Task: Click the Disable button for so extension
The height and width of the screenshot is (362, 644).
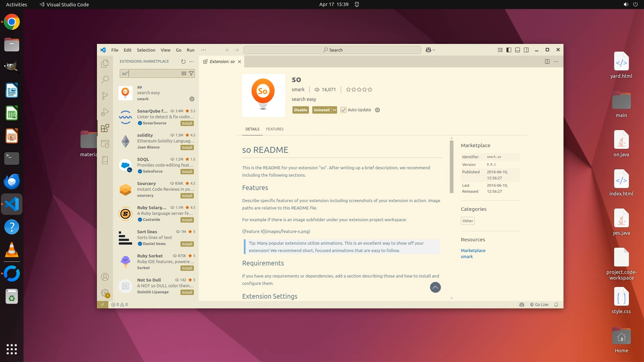Action: (301, 110)
